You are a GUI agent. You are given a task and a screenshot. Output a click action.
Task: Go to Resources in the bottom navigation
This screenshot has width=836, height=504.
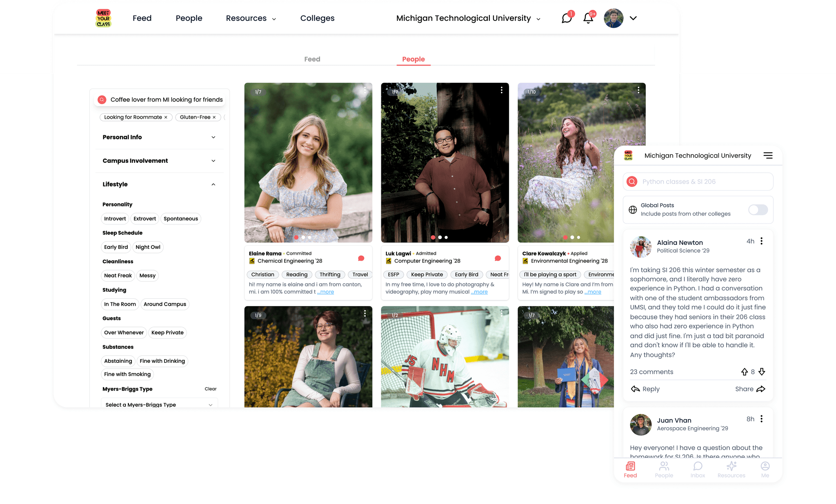(731, 469)
